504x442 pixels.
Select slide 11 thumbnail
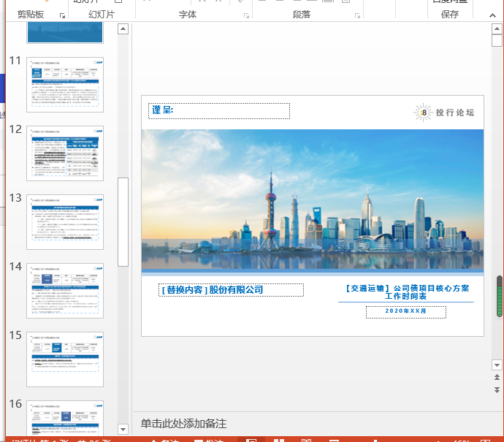(x=65, y=85)
